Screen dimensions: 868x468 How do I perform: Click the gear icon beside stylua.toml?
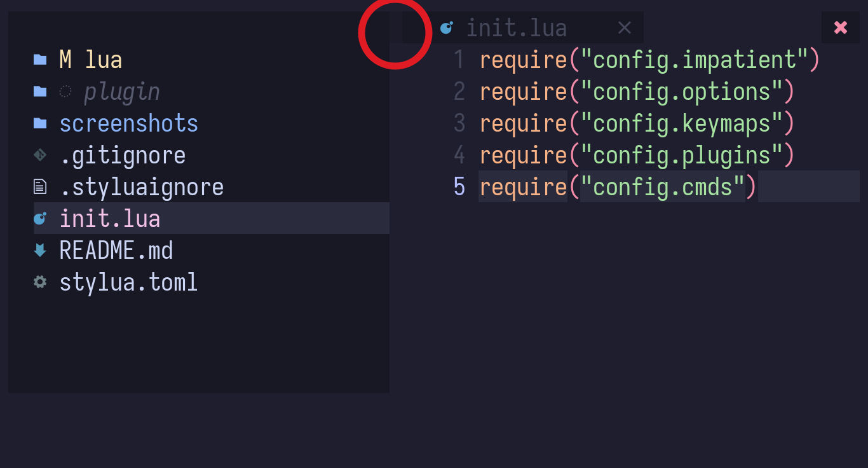click(39, 282)
